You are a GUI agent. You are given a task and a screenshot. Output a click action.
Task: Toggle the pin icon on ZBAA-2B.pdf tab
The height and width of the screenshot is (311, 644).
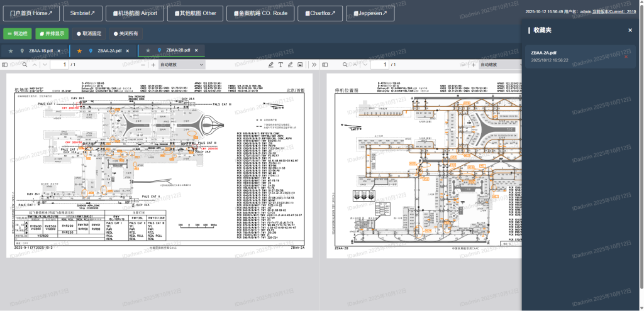pyautogui.click(x=158, y=50)
